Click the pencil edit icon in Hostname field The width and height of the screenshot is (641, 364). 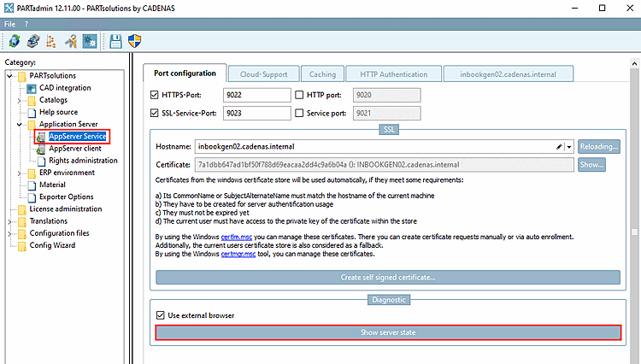click(559, 147)
